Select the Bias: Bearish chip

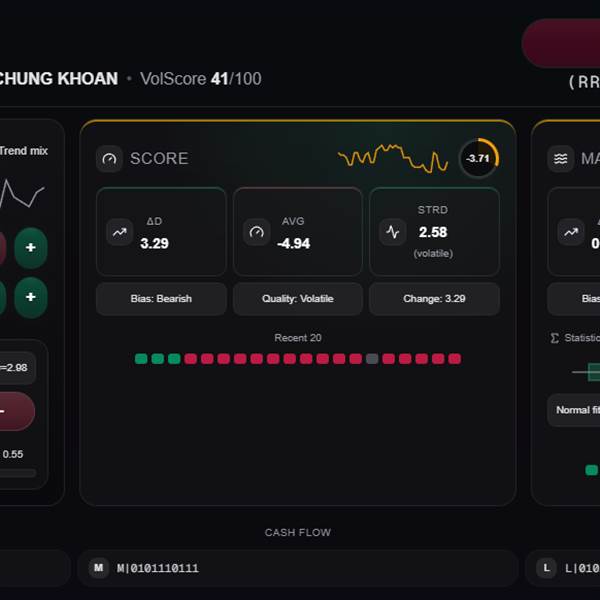click(161, 298)
